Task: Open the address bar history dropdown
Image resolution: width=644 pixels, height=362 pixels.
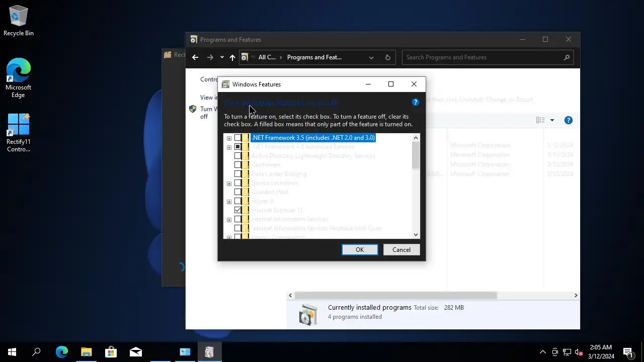Action: click(x=371, y=57)
